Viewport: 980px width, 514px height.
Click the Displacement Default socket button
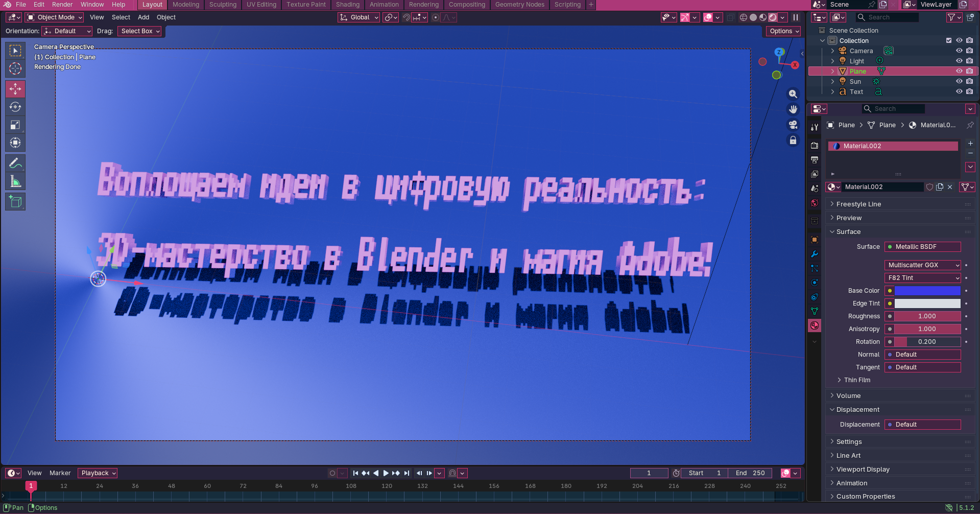click(x=923, y=425)
